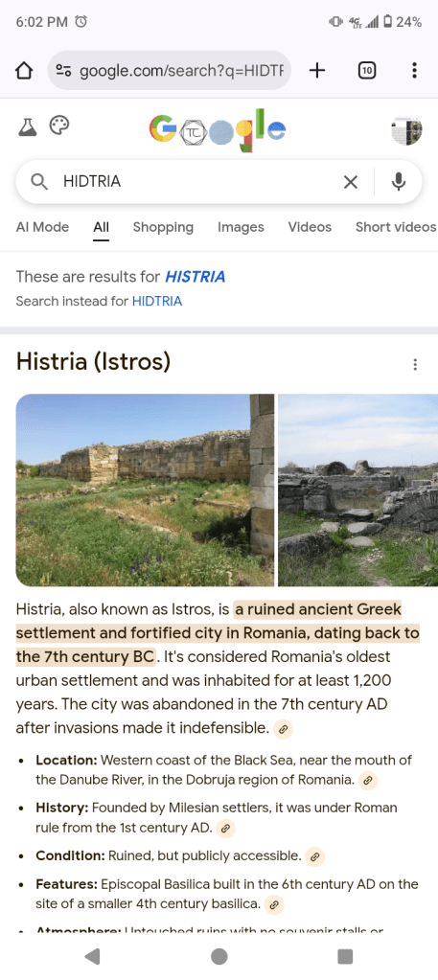The image size is (438, 980).
Task: Open Search Labs flask icon
Action: (26, 126)
